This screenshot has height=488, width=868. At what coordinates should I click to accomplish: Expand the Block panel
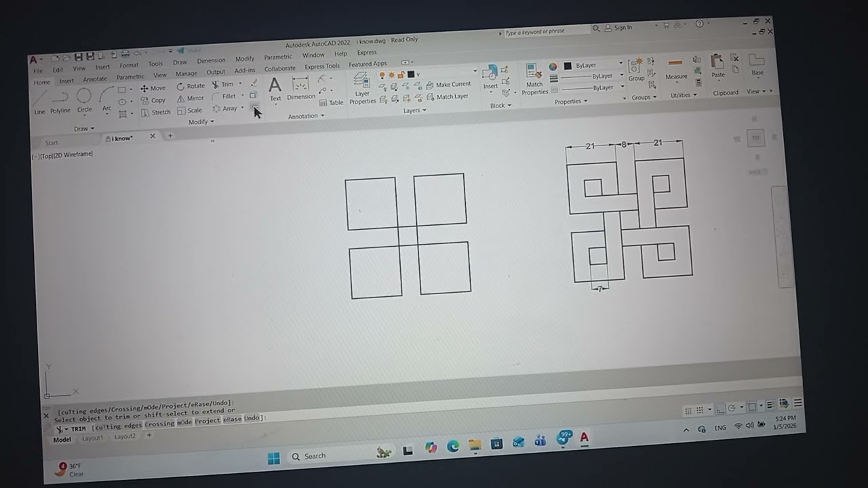click(500, 106)
